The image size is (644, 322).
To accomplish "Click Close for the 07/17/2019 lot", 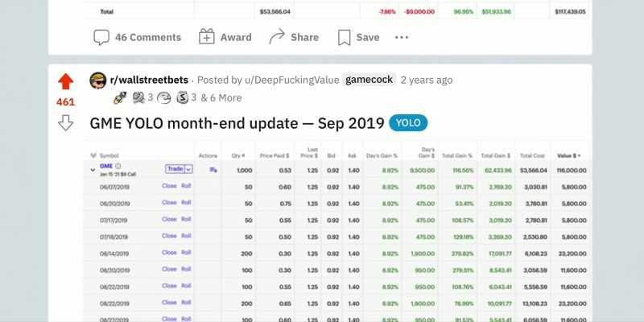I will [x=169, y=219].
